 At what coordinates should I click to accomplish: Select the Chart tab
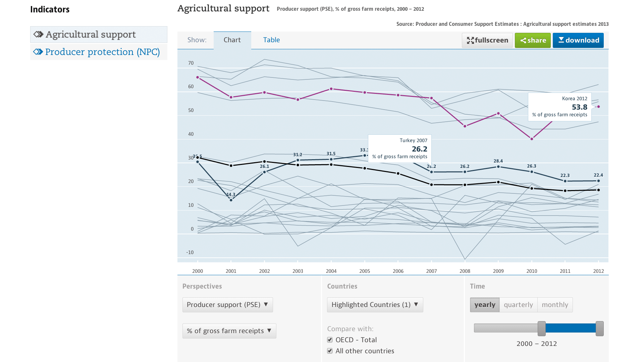point(232,40)
